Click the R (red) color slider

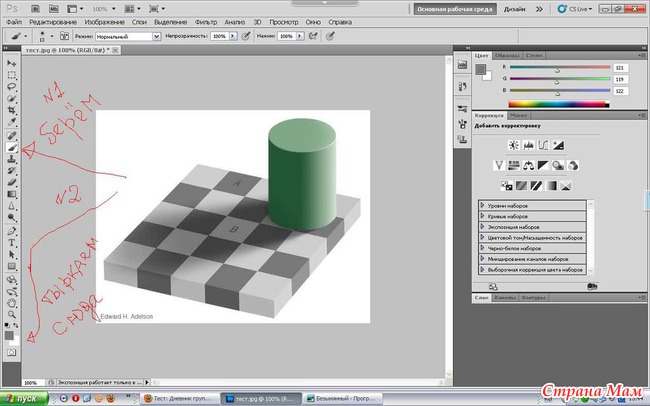pyautogui.click(x=560, y=67)
